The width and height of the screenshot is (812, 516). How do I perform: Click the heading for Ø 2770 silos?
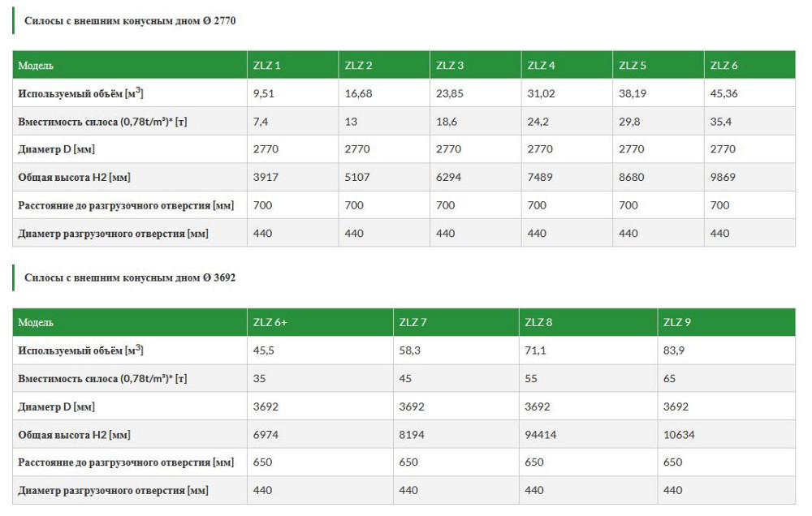(130, 21)
